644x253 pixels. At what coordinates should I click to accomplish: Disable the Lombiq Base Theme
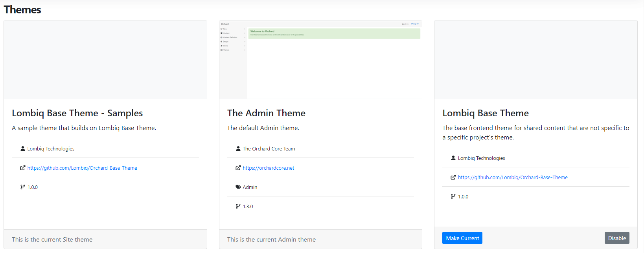click(x=617, y=238)
